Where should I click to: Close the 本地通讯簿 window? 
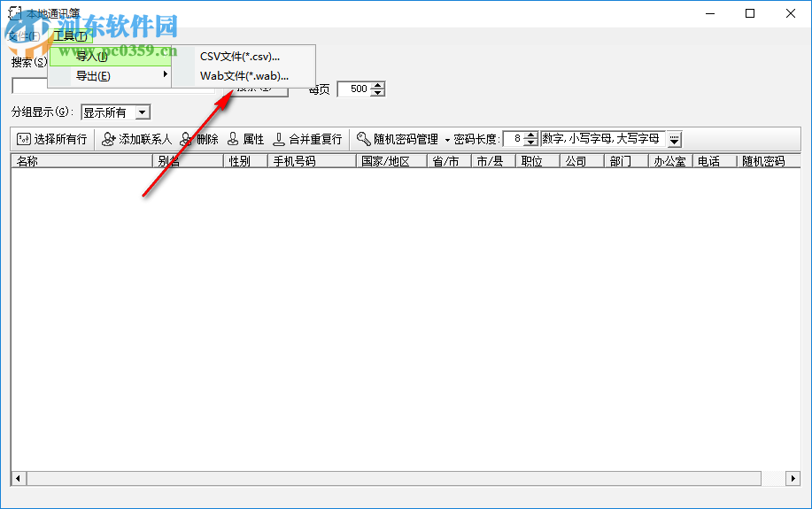click(x=790, y=13)
